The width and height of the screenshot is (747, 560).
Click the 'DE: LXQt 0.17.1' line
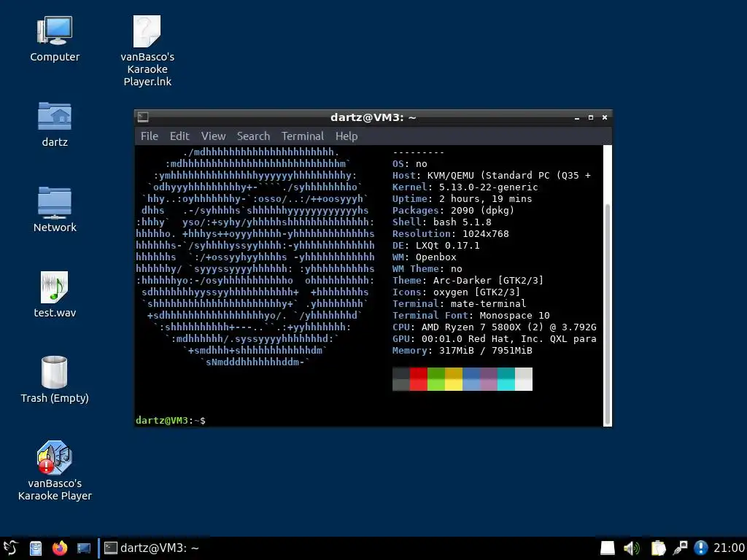click(436, 245)
